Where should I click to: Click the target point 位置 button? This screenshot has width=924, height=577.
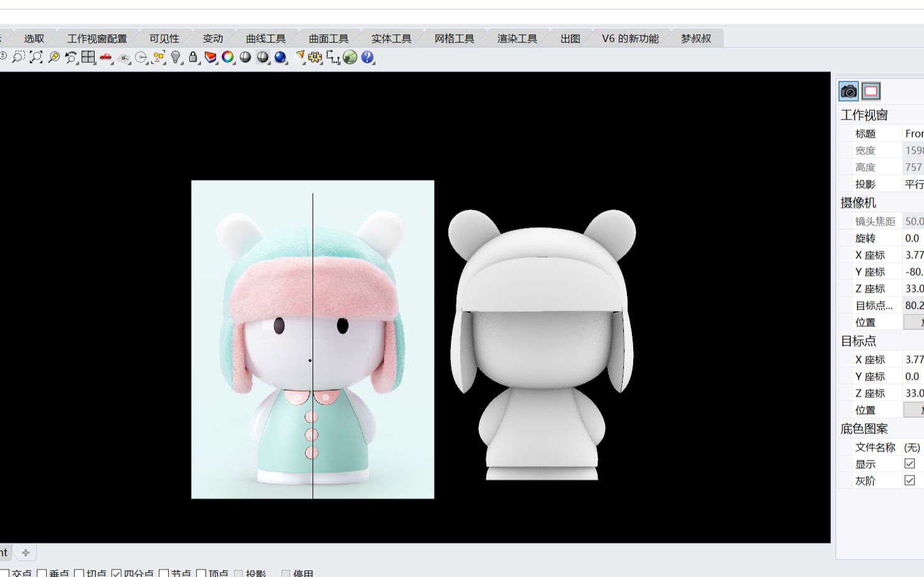tap(914, 410)
